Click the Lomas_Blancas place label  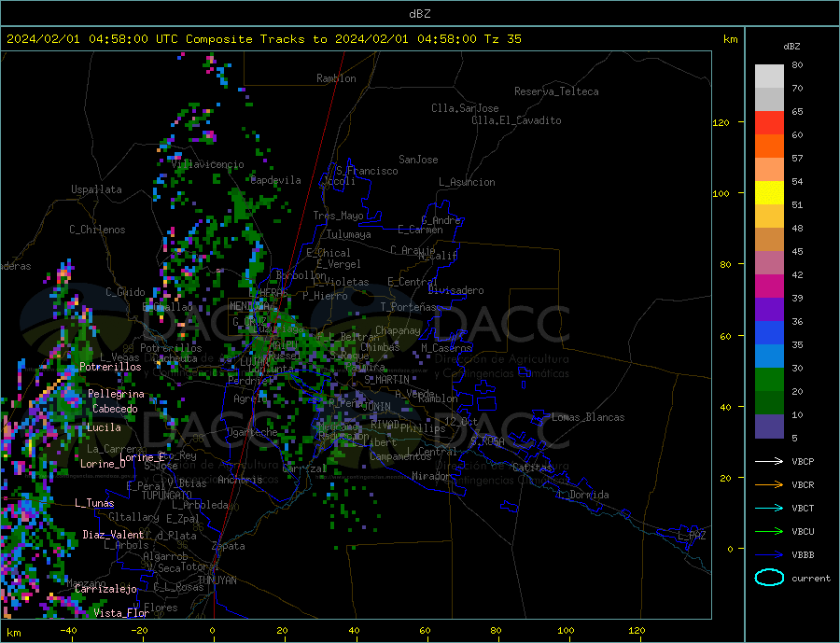pos(588,417)
